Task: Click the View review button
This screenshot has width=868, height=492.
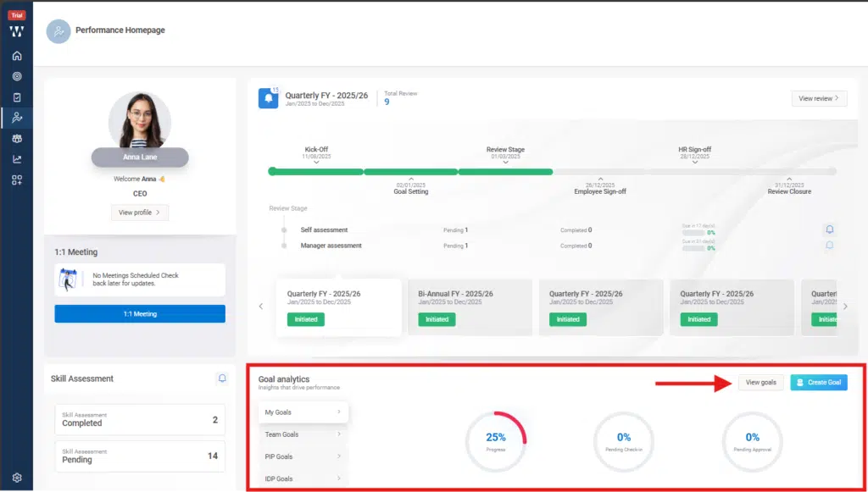Action: [x=817, y=98]
